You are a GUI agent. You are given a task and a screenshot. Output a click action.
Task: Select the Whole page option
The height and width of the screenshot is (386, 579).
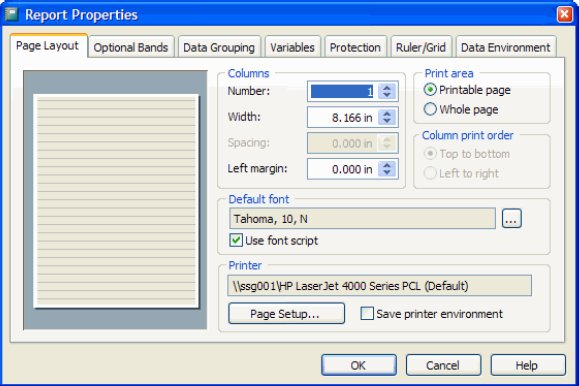[461, 109]
